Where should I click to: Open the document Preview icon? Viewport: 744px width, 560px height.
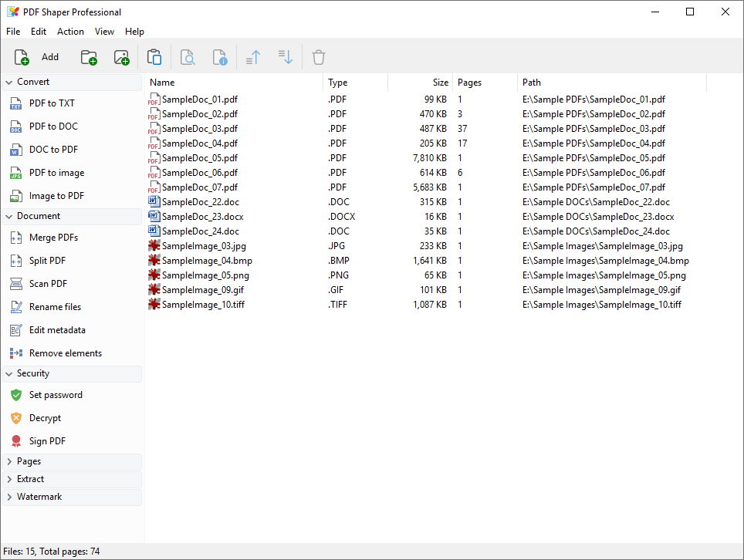coord(187,56)
